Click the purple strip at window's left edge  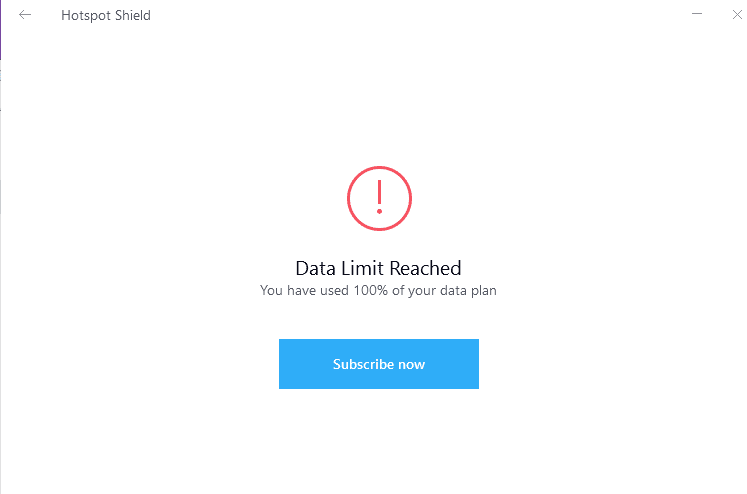pos(0,30)
